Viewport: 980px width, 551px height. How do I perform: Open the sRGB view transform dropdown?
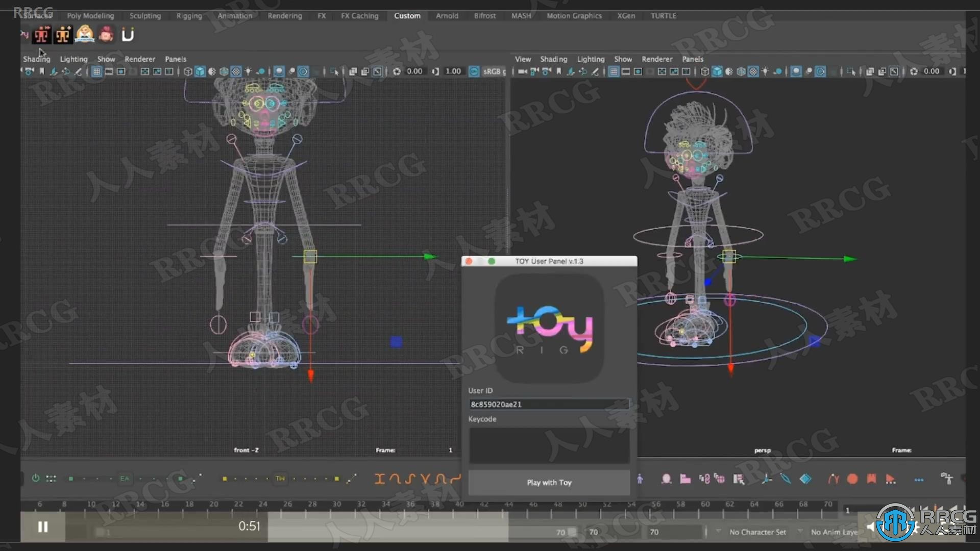pos(494,71)
